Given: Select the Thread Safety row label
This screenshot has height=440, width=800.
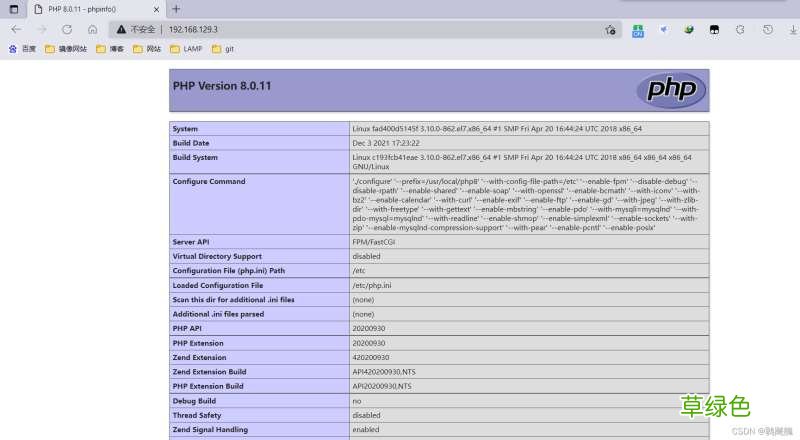Looking at the screenshot, I should coord(196,415).
